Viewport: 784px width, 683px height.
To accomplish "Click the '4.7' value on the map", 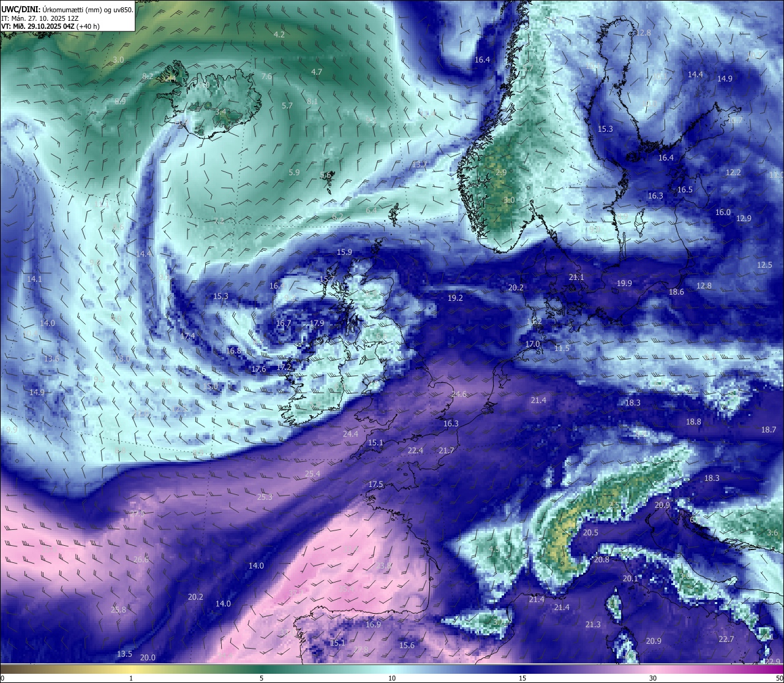I will coord(317,72).
